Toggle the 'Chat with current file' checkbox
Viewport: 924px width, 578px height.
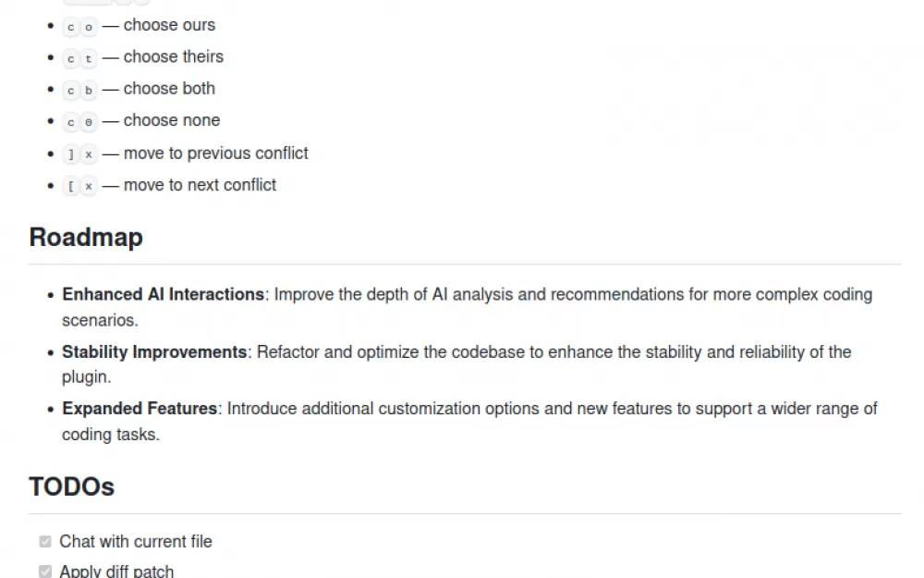pos(45,541)
